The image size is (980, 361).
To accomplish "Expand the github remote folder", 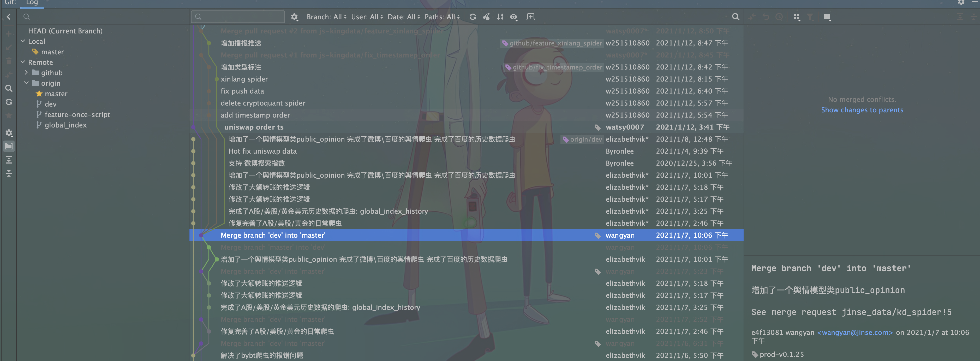I will (26, 72).
